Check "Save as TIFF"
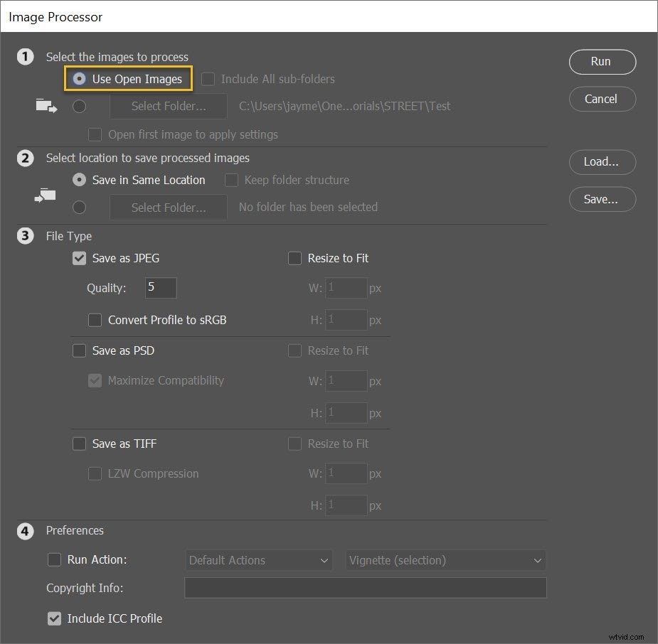Image resolution: width=658 pixels, height=644 pixels. (79, 444)
